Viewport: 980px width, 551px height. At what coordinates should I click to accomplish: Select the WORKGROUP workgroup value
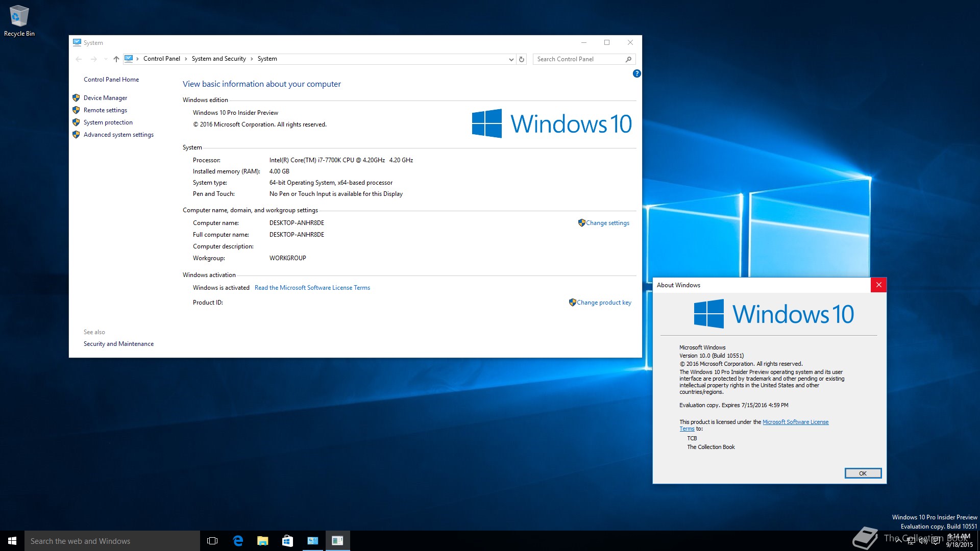(x=287, y=258)
